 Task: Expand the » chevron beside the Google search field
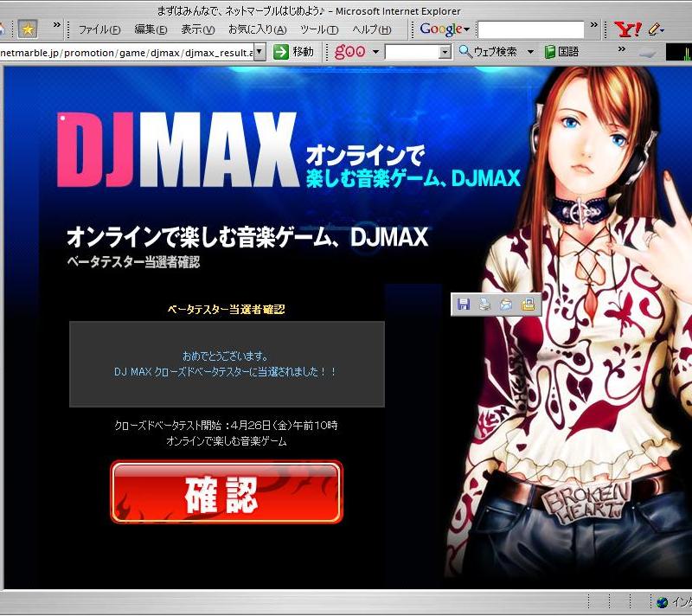[594, 26]
